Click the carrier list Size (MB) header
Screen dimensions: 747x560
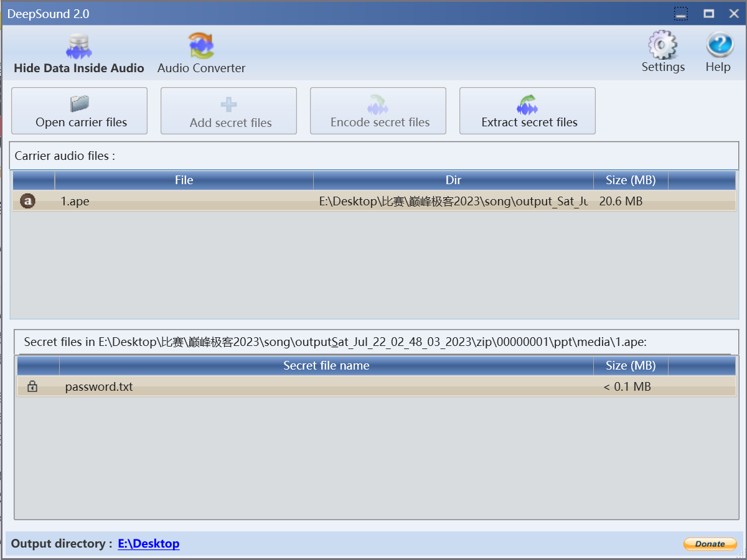[631, 180]
